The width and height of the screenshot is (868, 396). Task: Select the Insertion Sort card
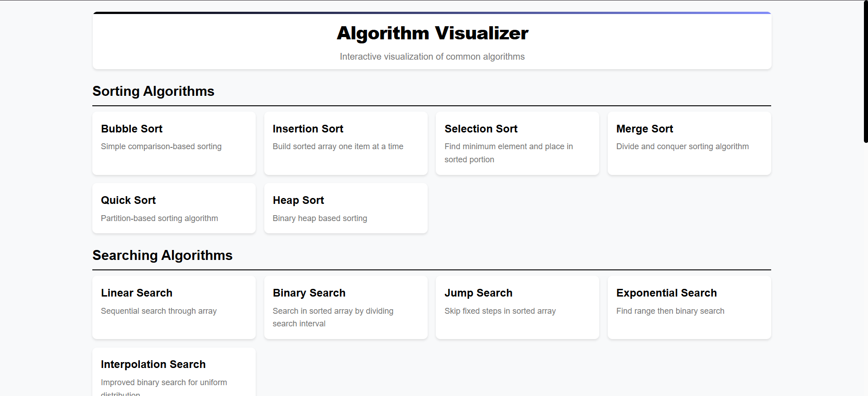pyautogui.click(x=345, y=143)
